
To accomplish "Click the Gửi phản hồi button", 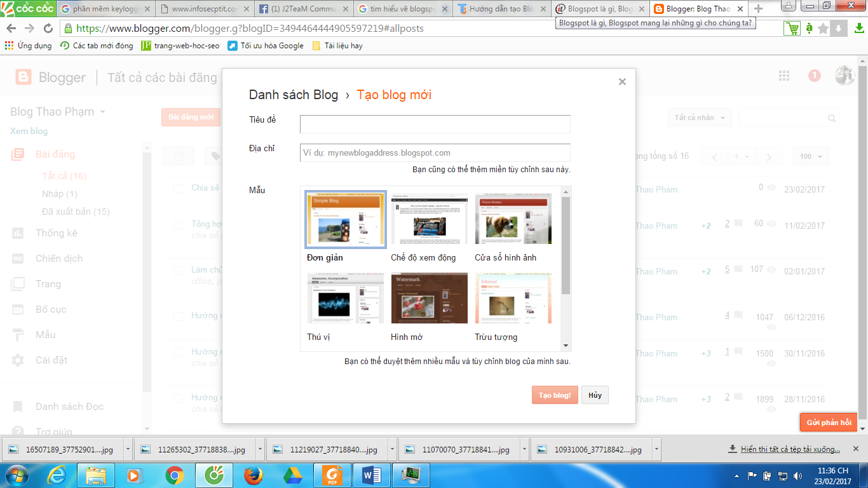I will pos(828,421).
